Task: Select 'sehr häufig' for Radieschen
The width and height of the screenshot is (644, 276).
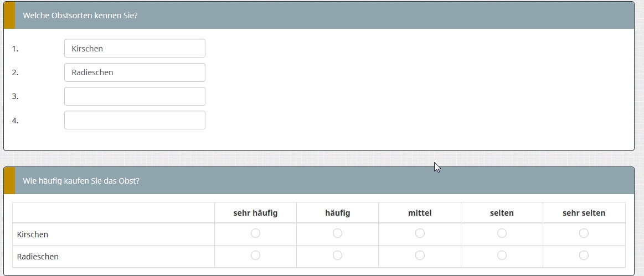Action: [255, 256]
